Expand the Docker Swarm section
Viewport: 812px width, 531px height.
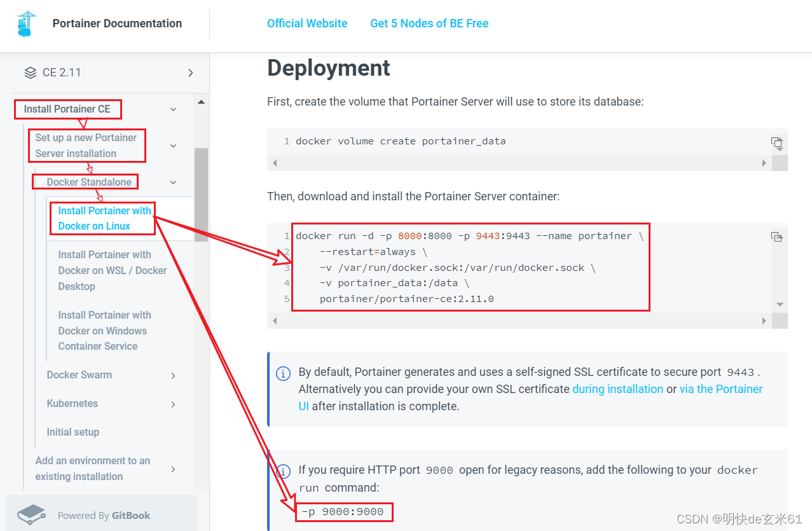pyautogui.click(x=174, y=376)
